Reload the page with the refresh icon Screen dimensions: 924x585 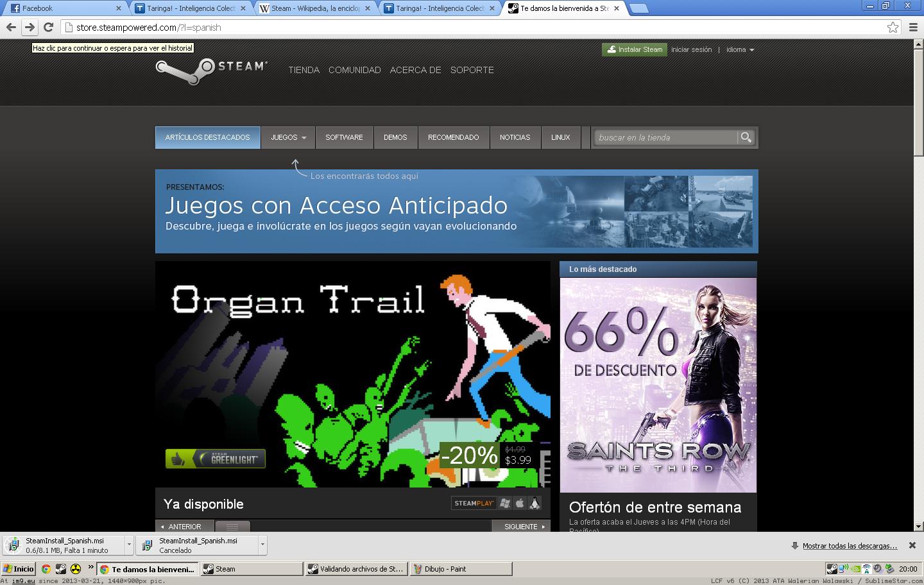click(48, 27)
